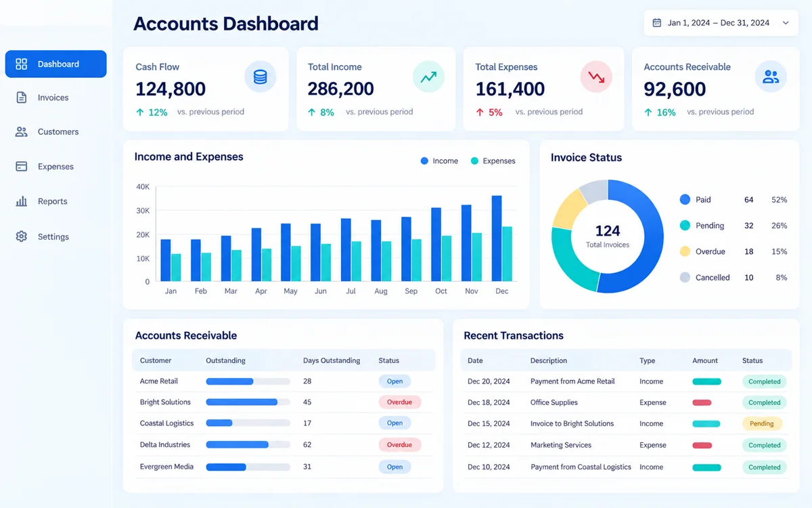Click the calendar icon in date range picker
This screenshot has height=508, width=812.
tap(656, 23)
